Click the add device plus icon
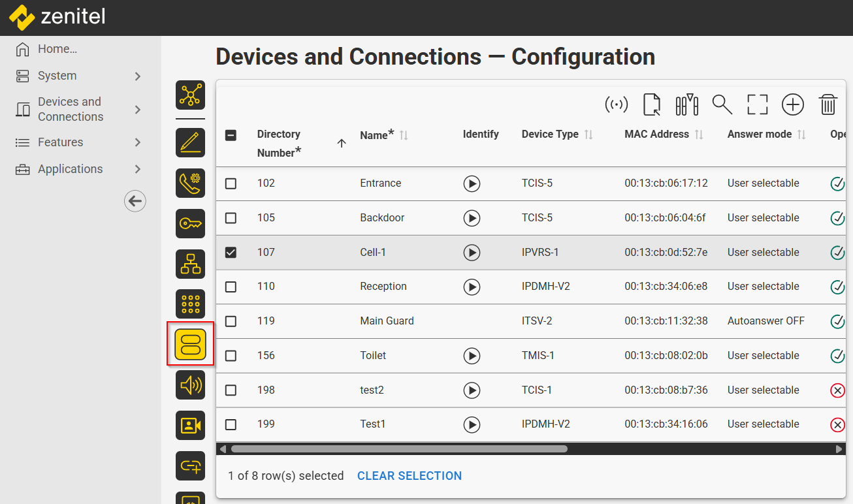This screenshot has width=853, height=504. click(793, 104)
